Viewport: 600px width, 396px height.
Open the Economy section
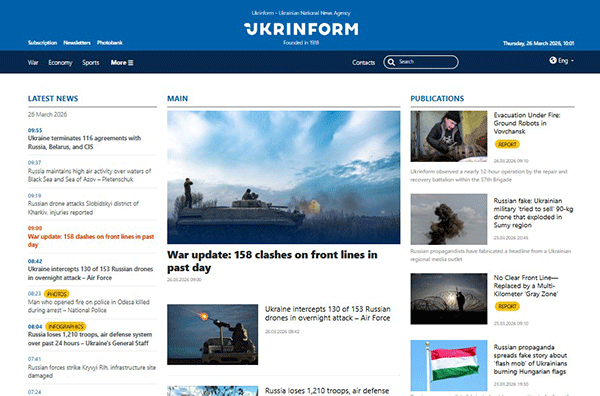(x=60, y=63)
